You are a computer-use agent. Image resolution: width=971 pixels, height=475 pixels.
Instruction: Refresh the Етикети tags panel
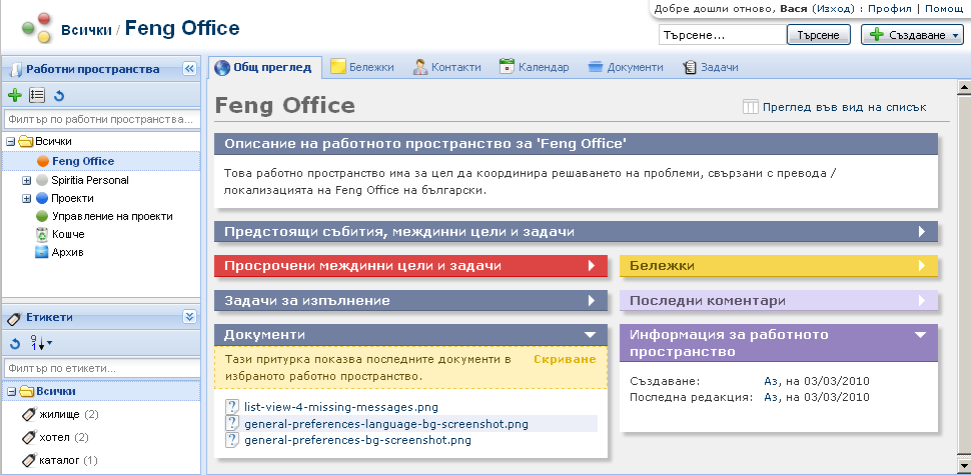pos(14,344)
